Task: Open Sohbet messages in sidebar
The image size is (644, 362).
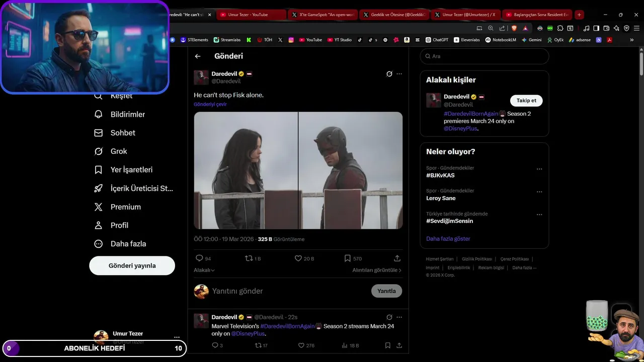Action: (115, 133)
